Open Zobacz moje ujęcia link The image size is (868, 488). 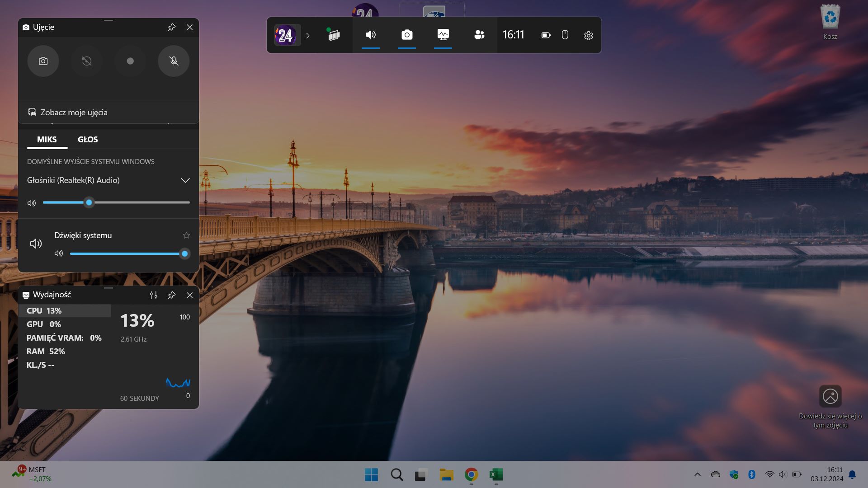pyautogui.click(x=74, y=113)
